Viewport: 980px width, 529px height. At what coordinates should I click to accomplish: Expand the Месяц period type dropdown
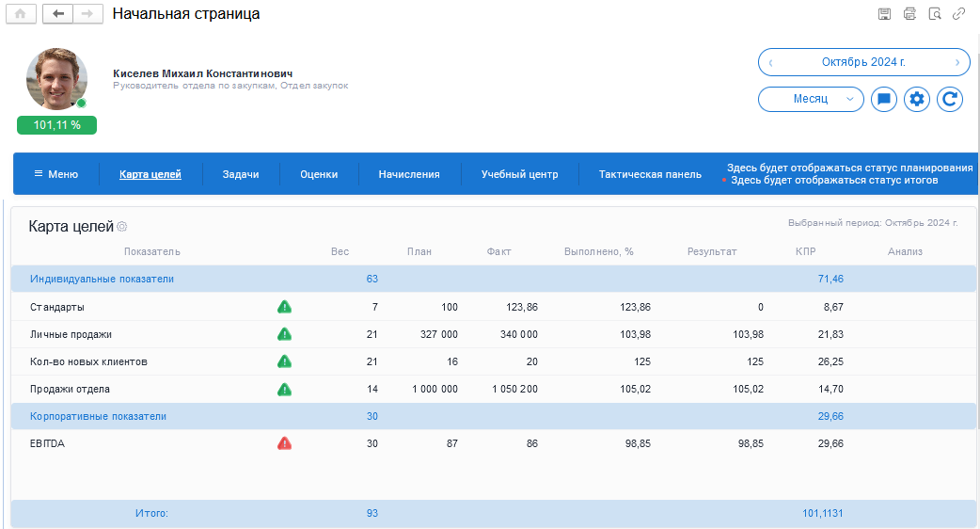pos(811,99)
